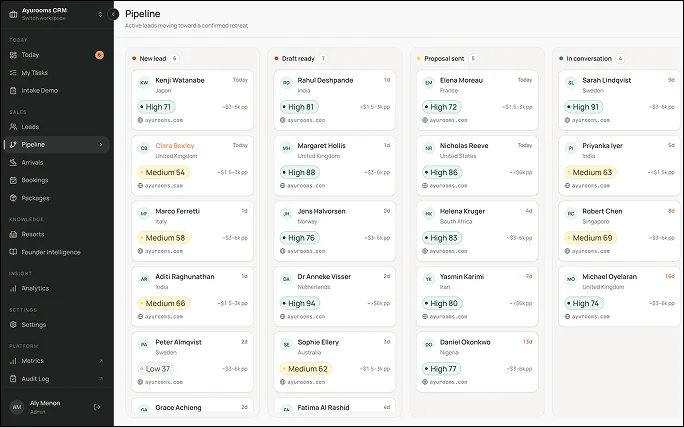Click the name Nicholas Reeve
The height and width of the screenshot is (427, 684).
464,146
